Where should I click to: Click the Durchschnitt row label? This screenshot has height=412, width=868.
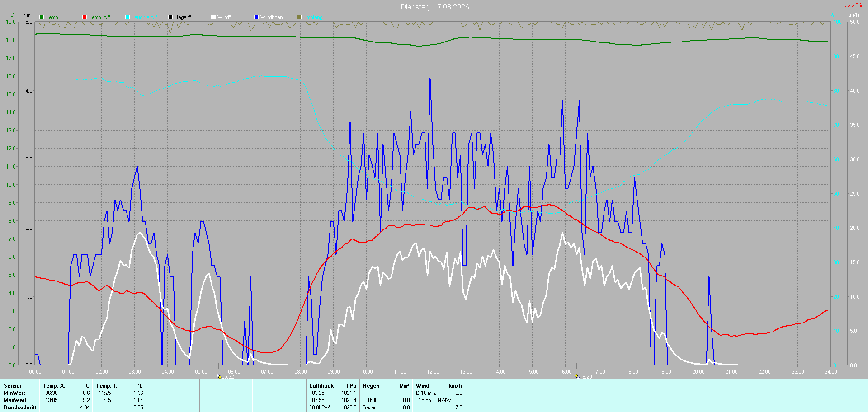[20, 407]
